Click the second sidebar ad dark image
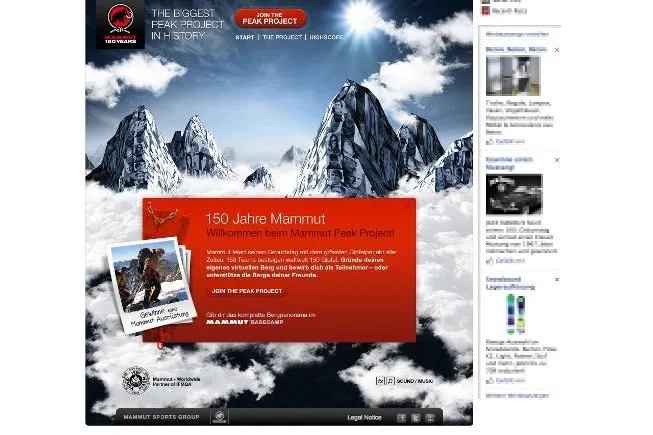Image resolution: width=653 pixels, height=435 pixels. tap(514, 194)
